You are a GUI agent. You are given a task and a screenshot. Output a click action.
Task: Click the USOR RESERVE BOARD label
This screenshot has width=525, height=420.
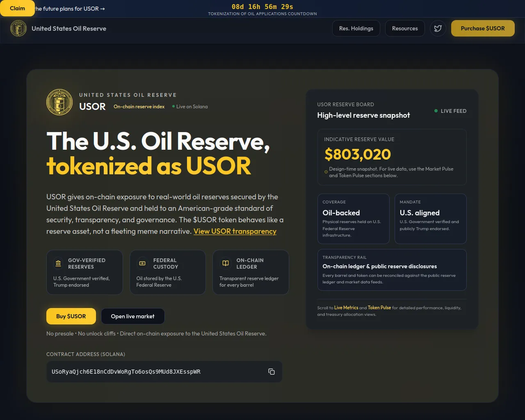(x=345, y=105)
